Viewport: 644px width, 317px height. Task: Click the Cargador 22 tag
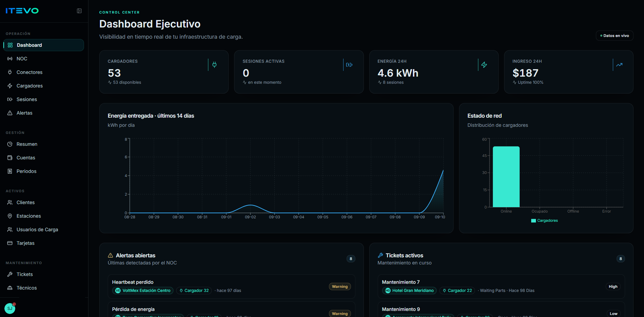[457, 291]
